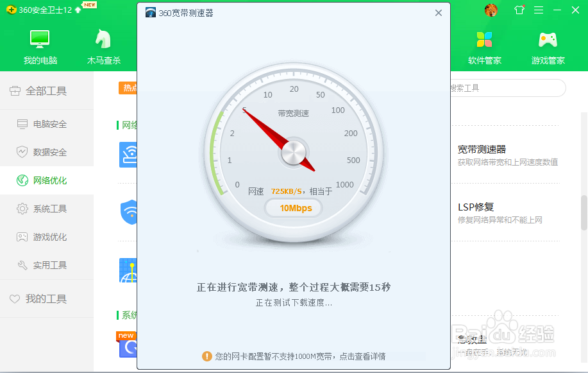
Task: Click 正在测试下载速度 status text
Action: click(x=294, y=303)
